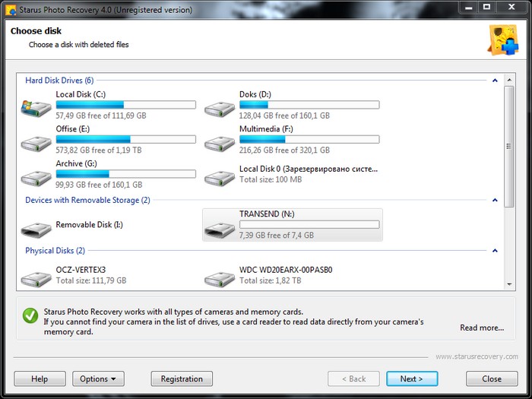This screenshot has height=399, width=532.
Task: Click the drive list scrollbar thumb
Action: [509, 146]
